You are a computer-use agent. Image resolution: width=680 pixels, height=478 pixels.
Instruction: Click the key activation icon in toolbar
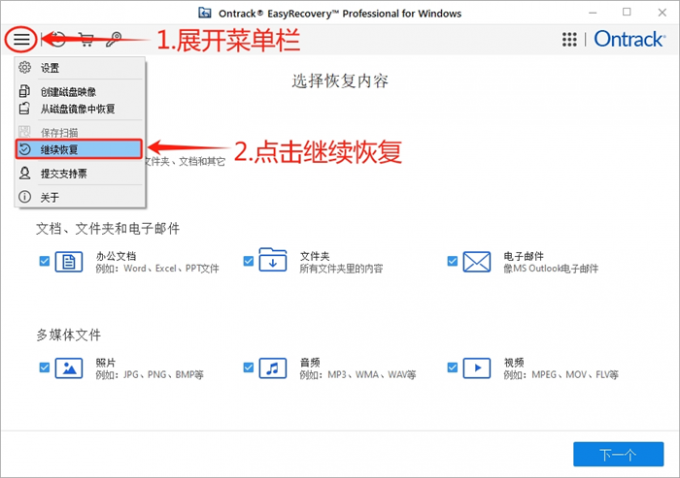point(114,39)
